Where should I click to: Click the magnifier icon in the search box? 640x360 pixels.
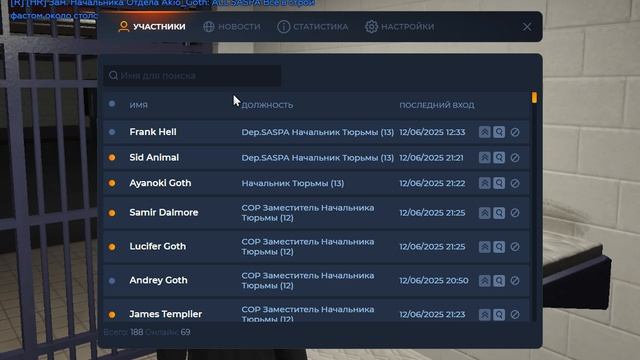coord(113,76)
